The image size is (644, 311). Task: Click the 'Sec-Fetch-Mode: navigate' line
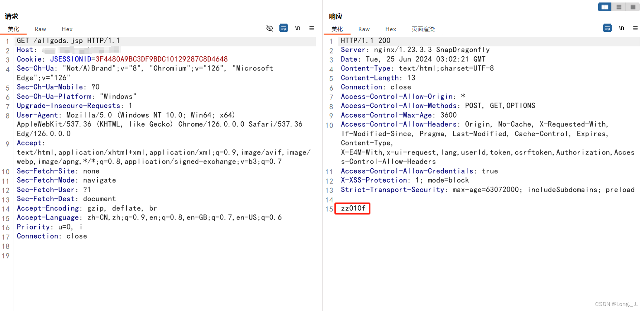(67, 180)
